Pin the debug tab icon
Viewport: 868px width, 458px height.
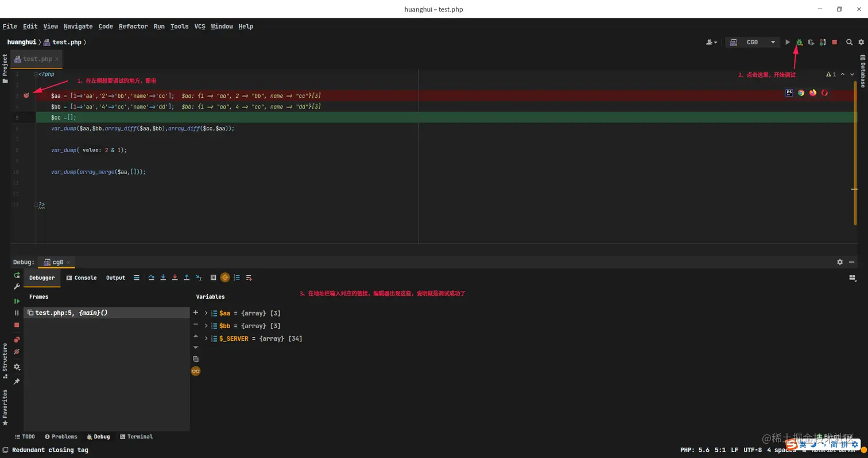pos(17,382)
